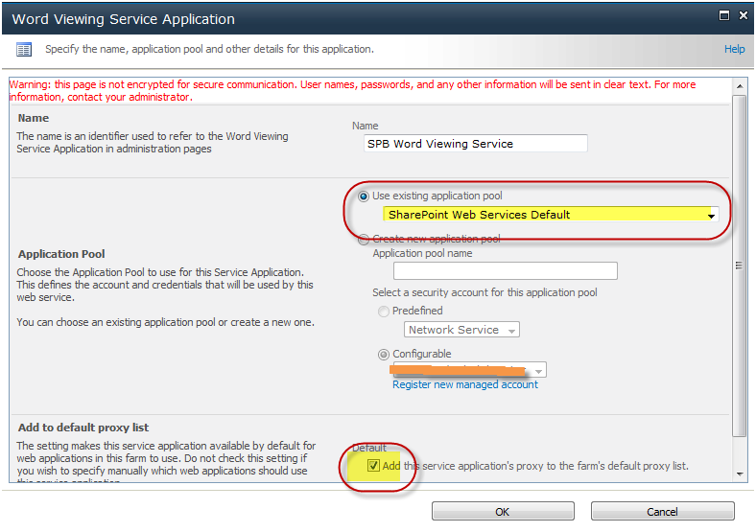
Task: Click the Application Pool section heading
Action: (61, 254)
